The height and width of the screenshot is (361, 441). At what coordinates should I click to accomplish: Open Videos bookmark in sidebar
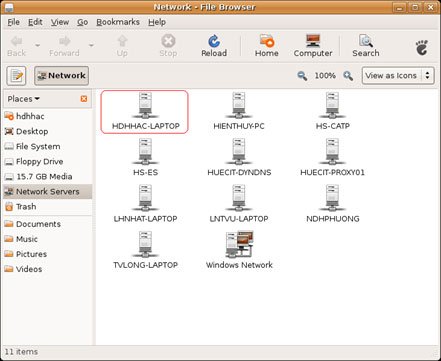[x=47, y=269]
